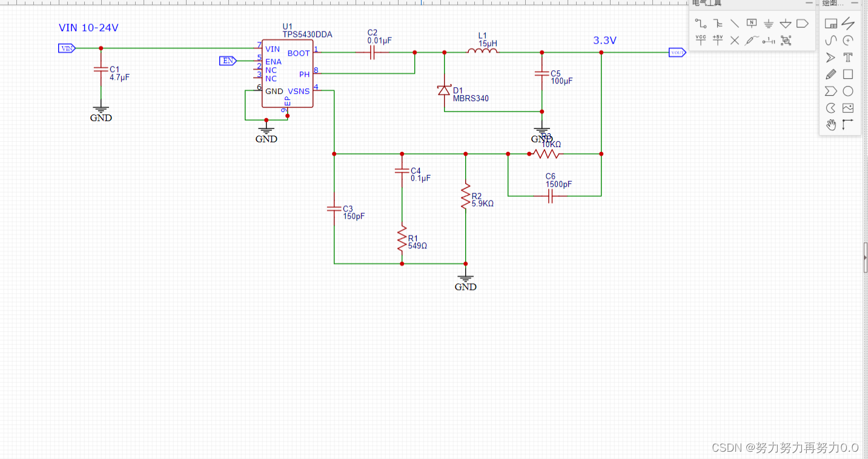Click the EN net port symbol
Screen dimensions: 868x459
228,61
